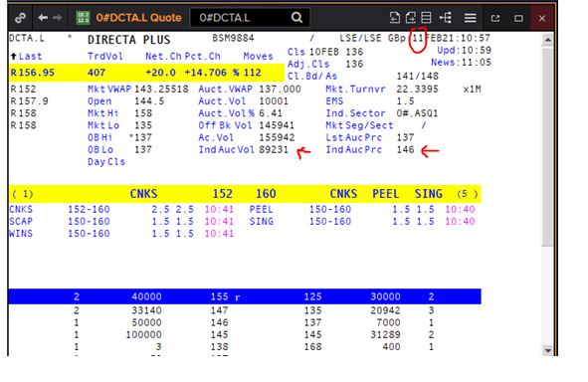Pop out the quote window
The height and width of the screenshot is (382, 588).
click(495, 18)
